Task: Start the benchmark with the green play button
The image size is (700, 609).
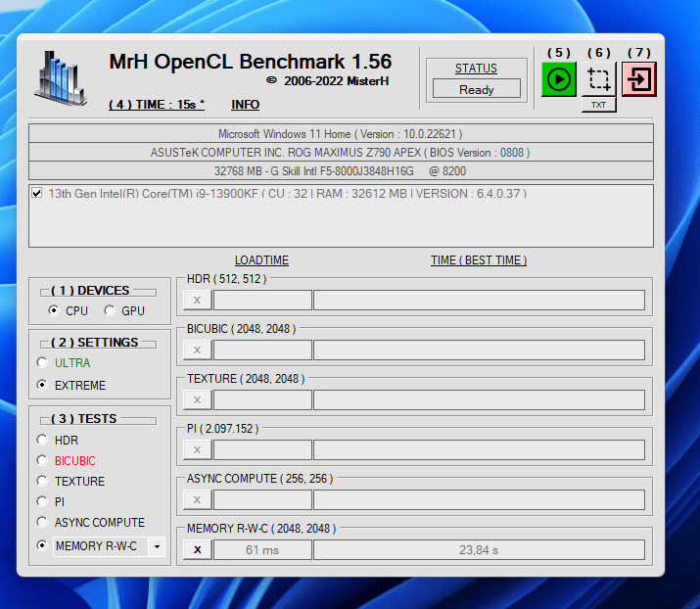Action: tap(558, 79)
